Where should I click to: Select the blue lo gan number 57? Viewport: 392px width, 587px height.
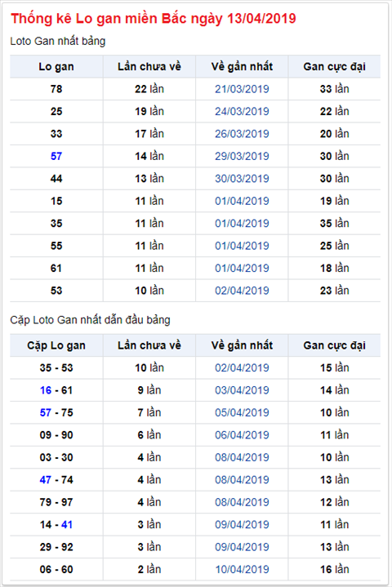click(56, 156)
